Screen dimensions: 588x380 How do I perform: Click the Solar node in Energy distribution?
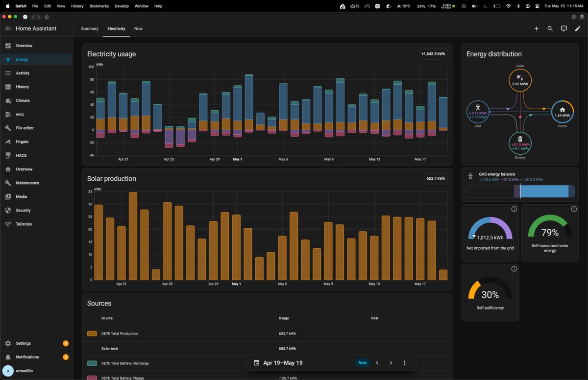pos(520,81)
